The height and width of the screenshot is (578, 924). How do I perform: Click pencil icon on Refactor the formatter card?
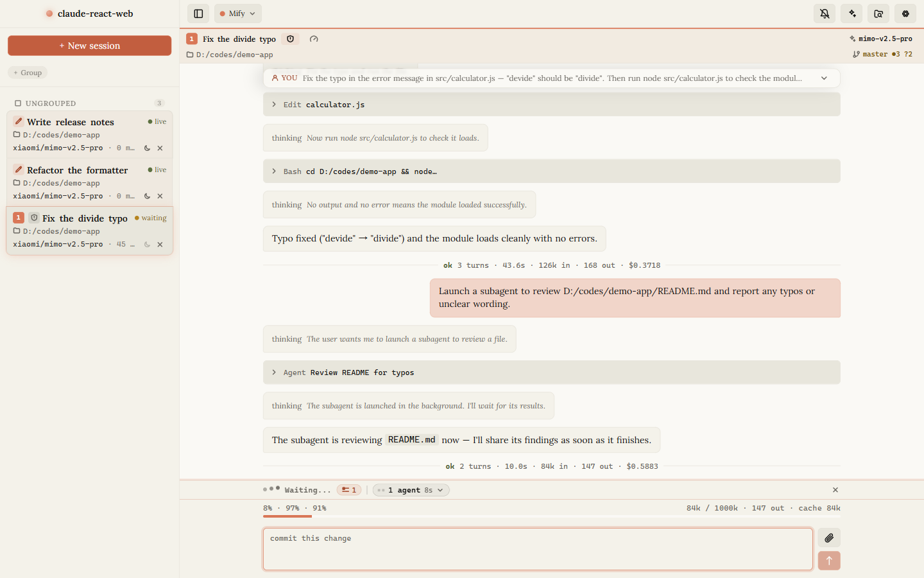coord(19,170)
